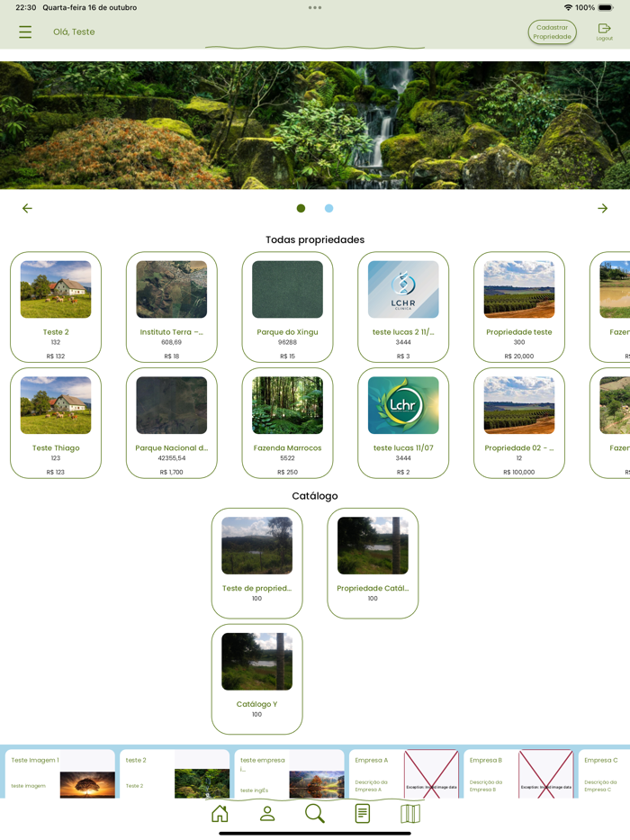Open the document list icon

pos(363,813)
